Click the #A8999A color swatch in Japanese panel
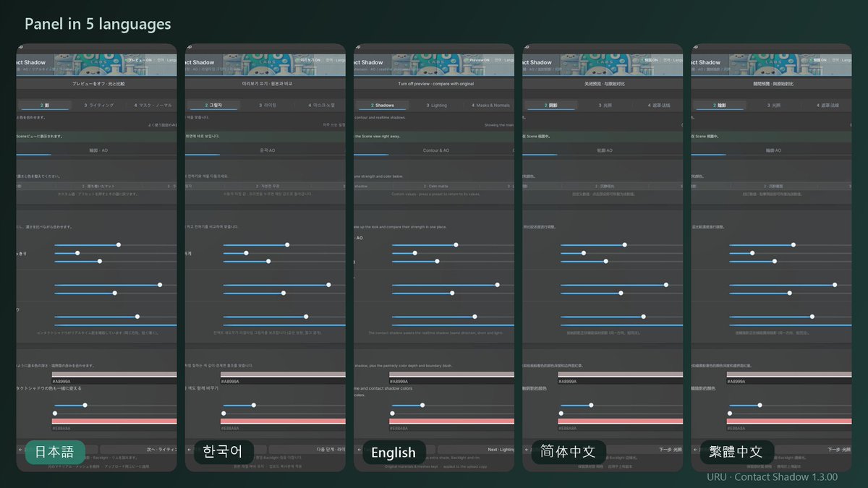This screenshot has width=868, height=488. click(x=114, y=374)
